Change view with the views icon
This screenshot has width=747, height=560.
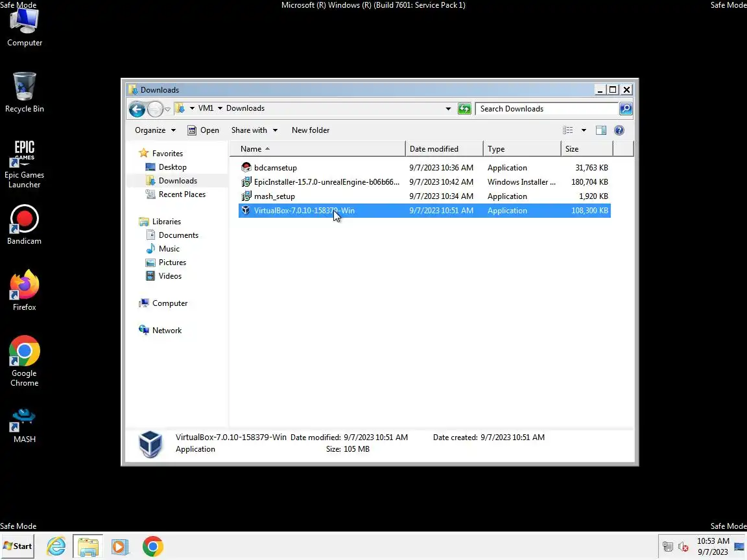coord(567,130)
